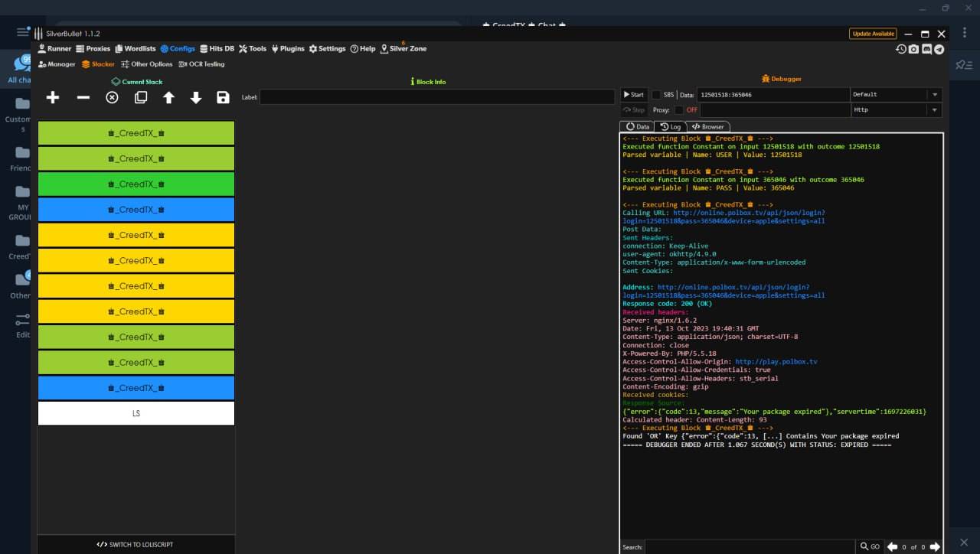Open the Wordlists menu
The image size is (980, 554).
(136, 48)
